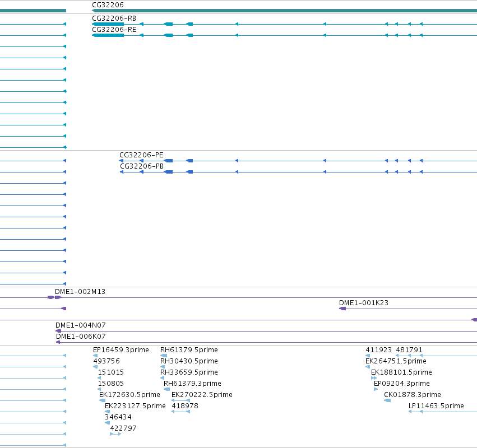The width and height of the screenshot is (477, 448).
Task: Select the CG32206 gene bar
Action: [x=284, y=11]
